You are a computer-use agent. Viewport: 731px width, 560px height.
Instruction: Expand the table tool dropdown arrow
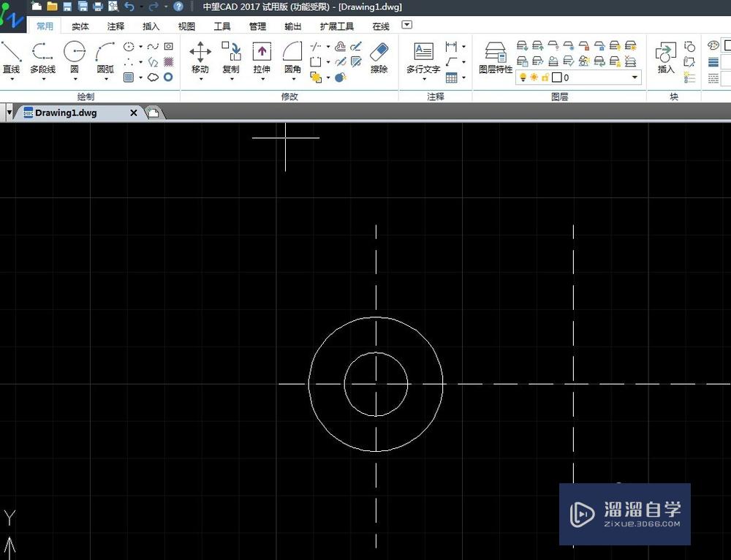pyautogui.click(x=463, y=78)
